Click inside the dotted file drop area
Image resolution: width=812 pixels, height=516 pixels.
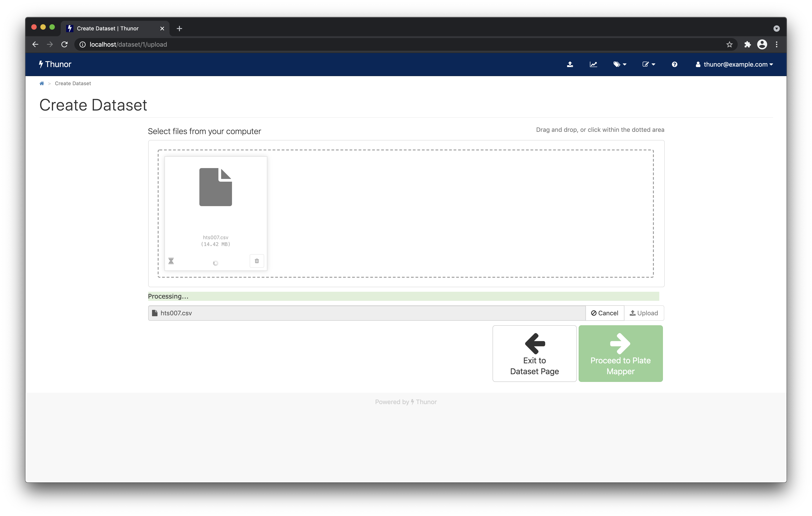point(472,212)
